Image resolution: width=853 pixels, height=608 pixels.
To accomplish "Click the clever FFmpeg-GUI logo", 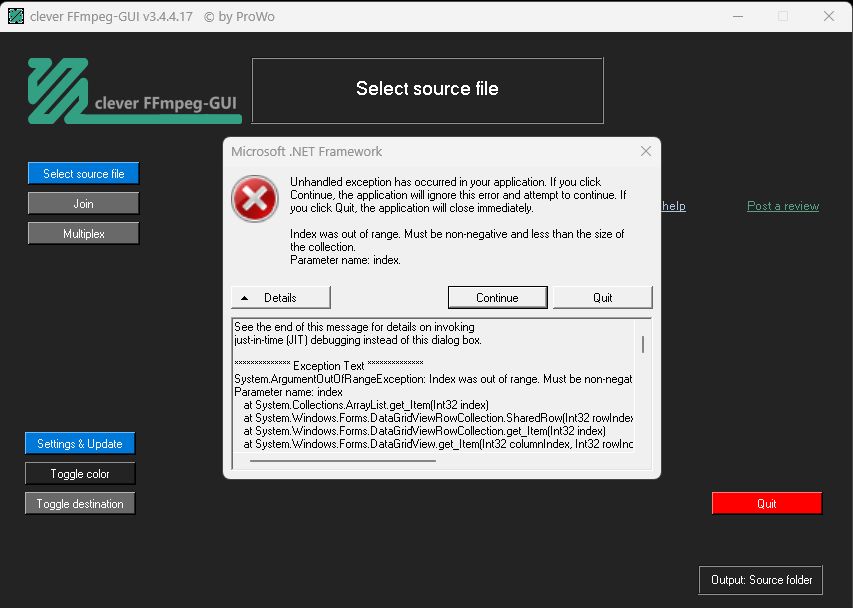I will pyautogui.click(x=134, y=91).
